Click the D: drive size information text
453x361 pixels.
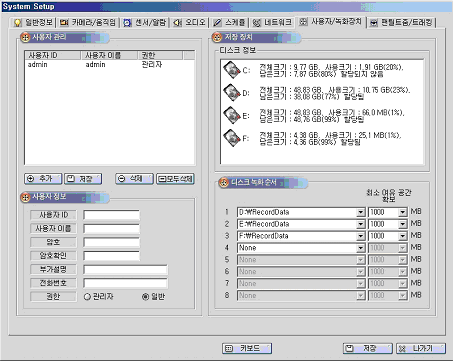(x=335, y=93)
